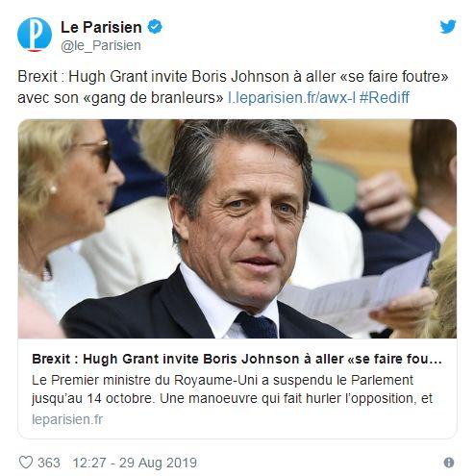Open the Twitter bird logo
The height and width of the screenshot is (476, 474).
click(448, 27)
